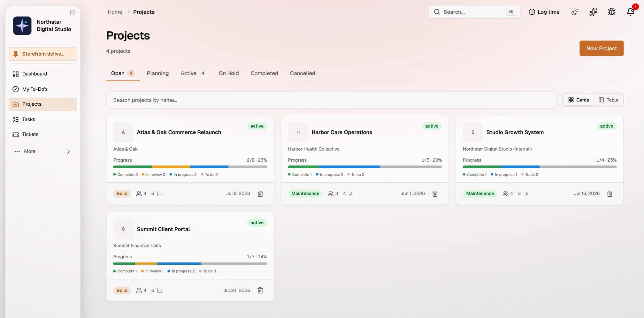Switch to Table view
The height and width of the screenshot is (318, 644).
pos(609,100)
